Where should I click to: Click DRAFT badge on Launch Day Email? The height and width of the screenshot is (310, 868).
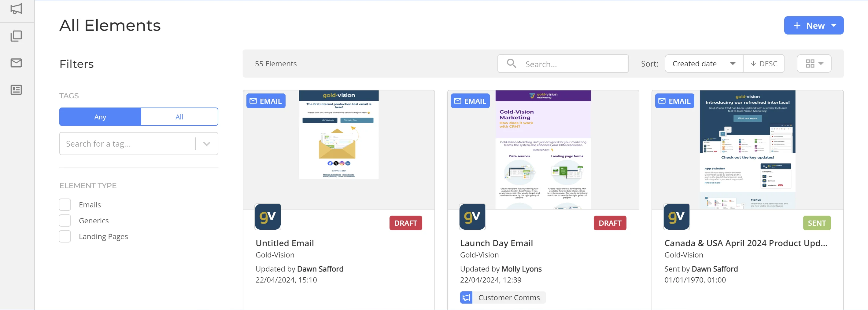pyautogui.click(x=610, y=223)
